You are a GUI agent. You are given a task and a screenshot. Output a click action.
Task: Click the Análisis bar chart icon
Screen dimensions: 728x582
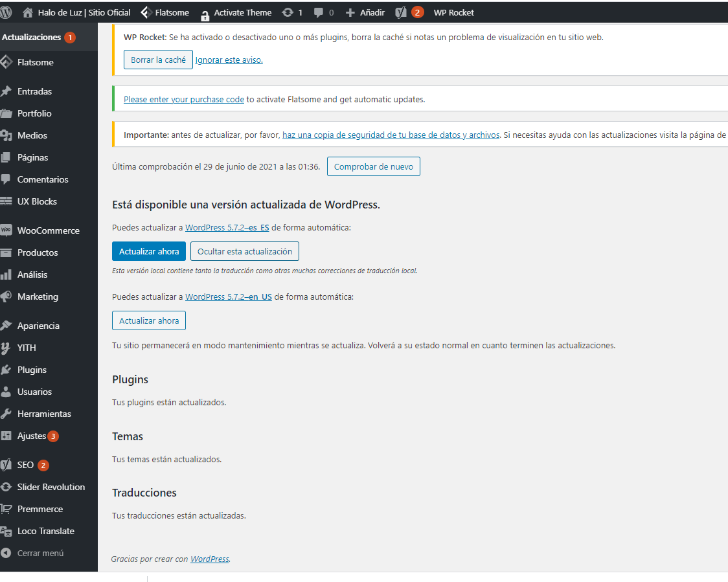click(x=6, y=274)
